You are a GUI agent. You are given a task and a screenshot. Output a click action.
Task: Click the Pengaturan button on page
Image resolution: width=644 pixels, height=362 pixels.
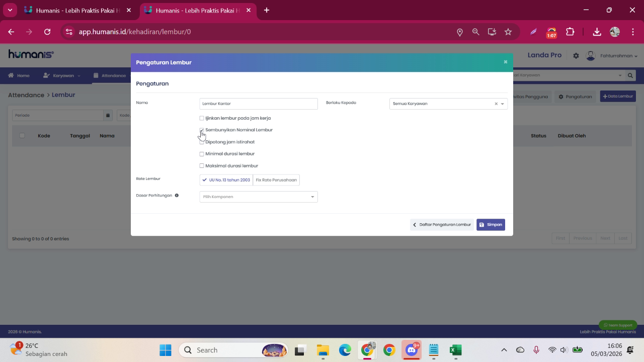(575, 97)
